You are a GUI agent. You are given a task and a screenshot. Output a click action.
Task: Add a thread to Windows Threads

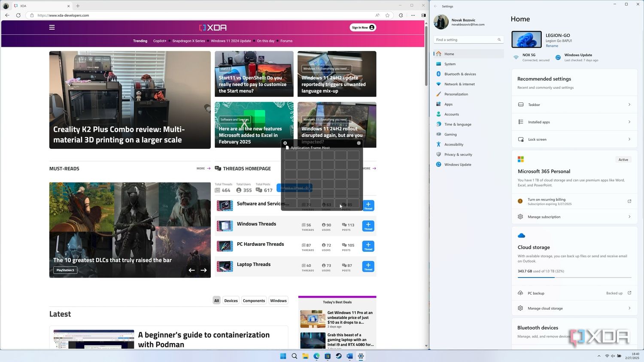[x=368, y=226]
